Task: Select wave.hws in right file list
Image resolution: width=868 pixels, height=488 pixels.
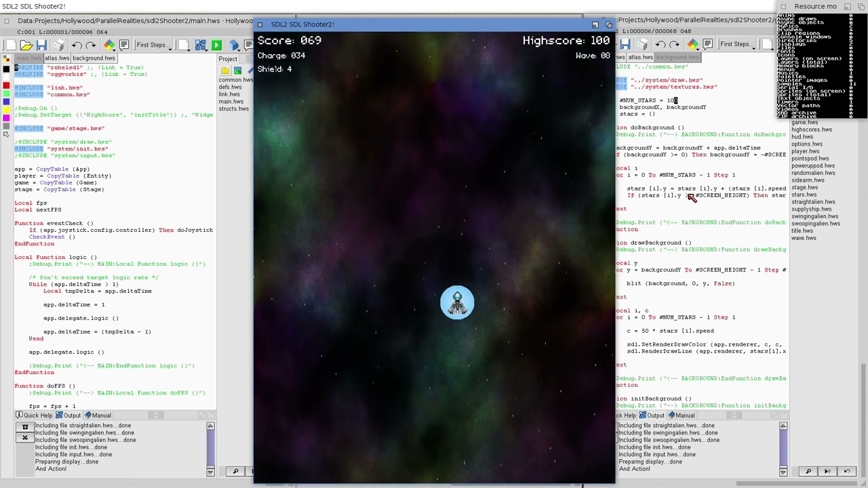Action: coord(804,238)
